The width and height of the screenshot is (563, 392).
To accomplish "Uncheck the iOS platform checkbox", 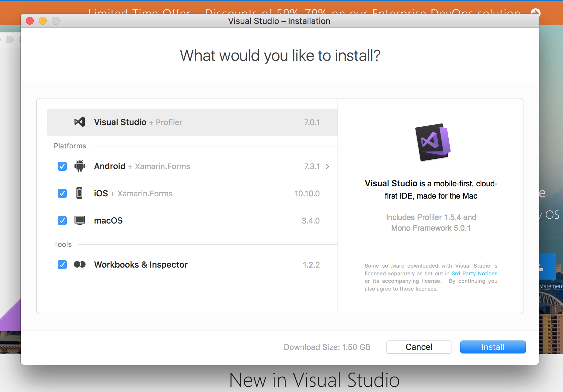I will (x=62, y=193).
